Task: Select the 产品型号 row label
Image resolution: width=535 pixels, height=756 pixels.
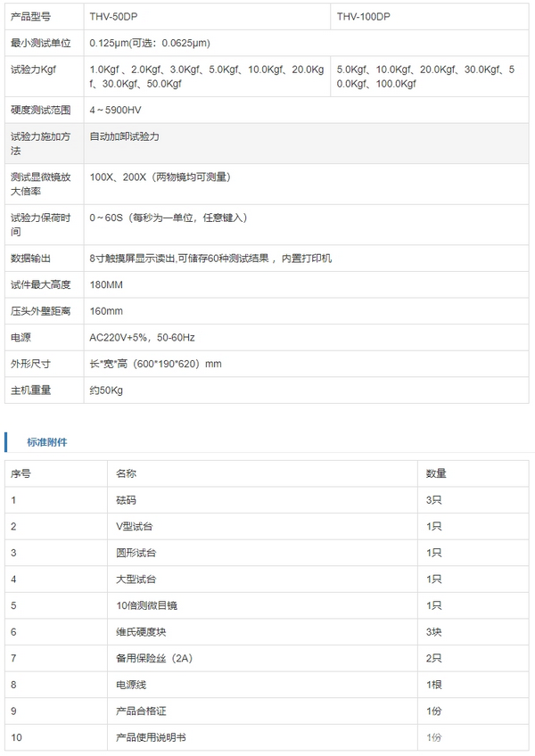Action: [31, 17]
